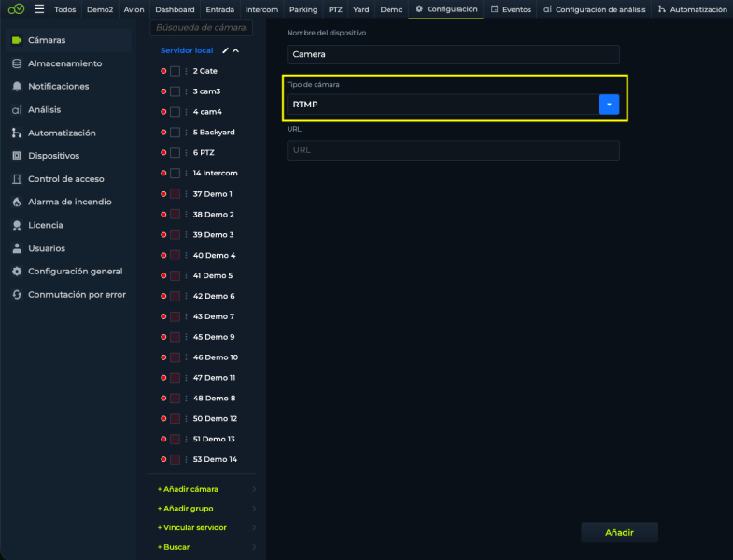Check the box for 4 cam4
Image resolution: width=733 pixels, height=560 pixels.
[175, 112]
